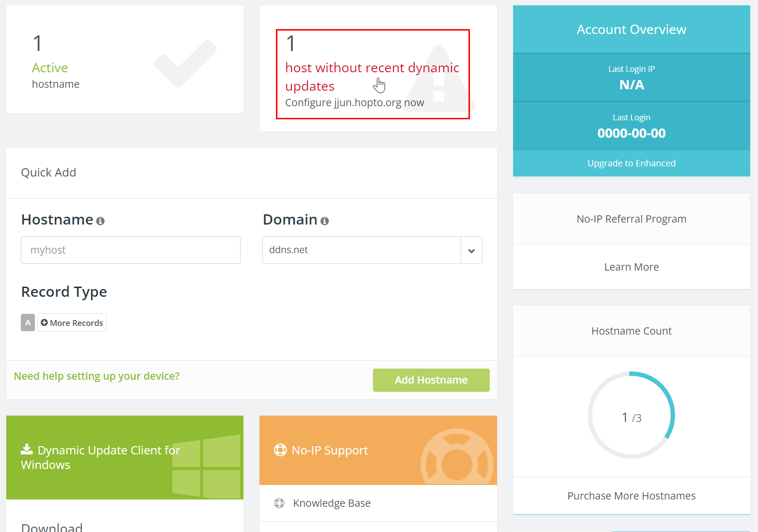The width and height of the screenshot is (758, 532).
Task: Focus the myhost hostname input field
Action: 130,250
